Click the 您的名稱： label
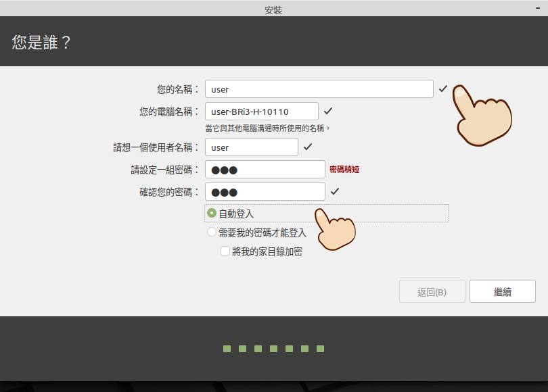548x392 pixels. tap(178, 89)
